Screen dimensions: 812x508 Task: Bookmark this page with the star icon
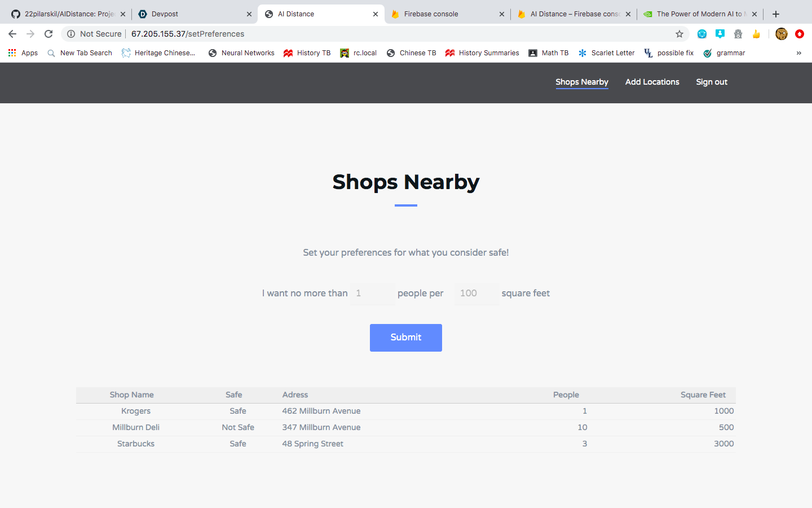(x=679, y=34)
